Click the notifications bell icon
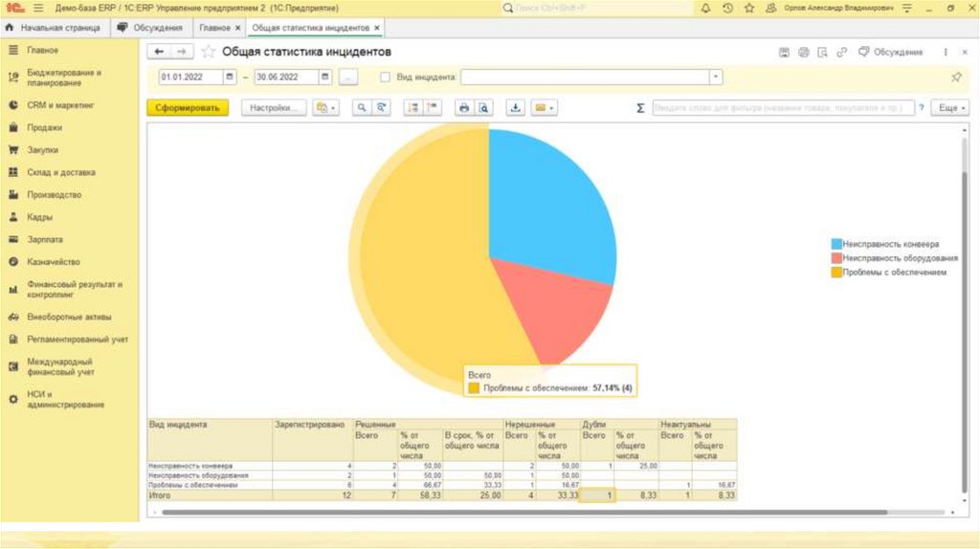 point(705,8)
